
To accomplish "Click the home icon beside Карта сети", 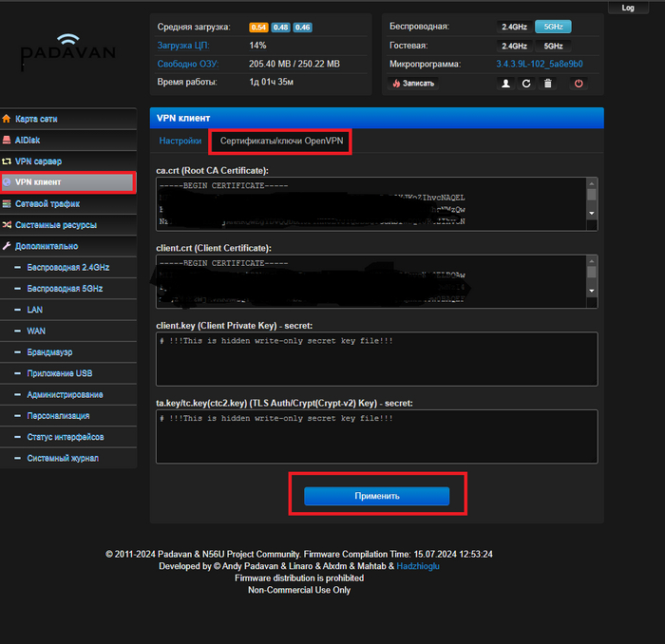I will click(8, 120).
